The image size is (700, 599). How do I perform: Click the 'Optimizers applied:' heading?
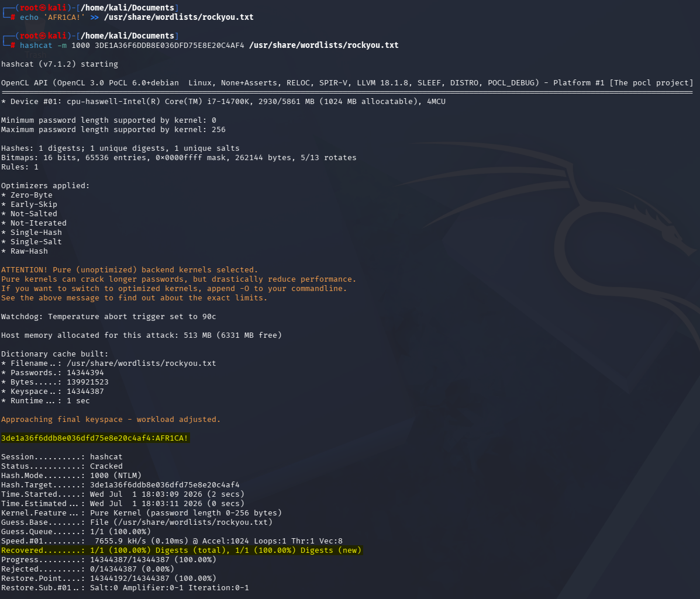pos(45,186)
